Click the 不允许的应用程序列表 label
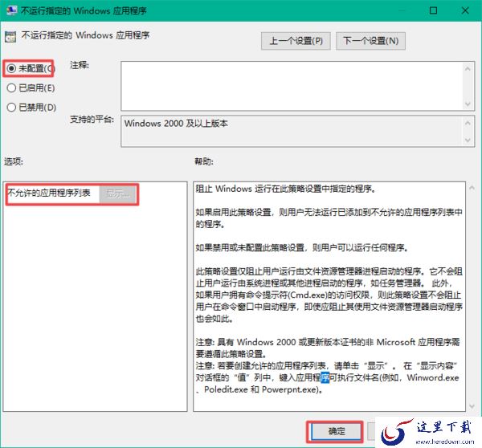This screenshot has width=482, height=448. [x=49, y=193]
